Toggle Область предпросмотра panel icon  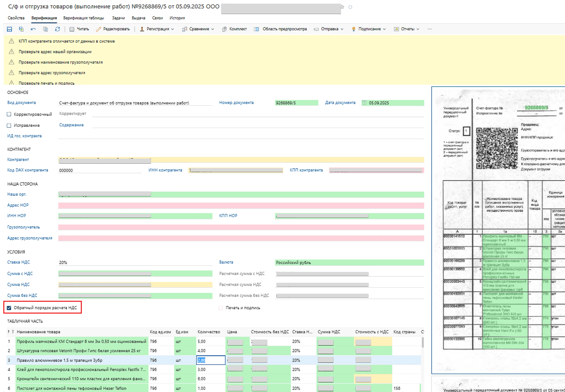click(256, 29)
